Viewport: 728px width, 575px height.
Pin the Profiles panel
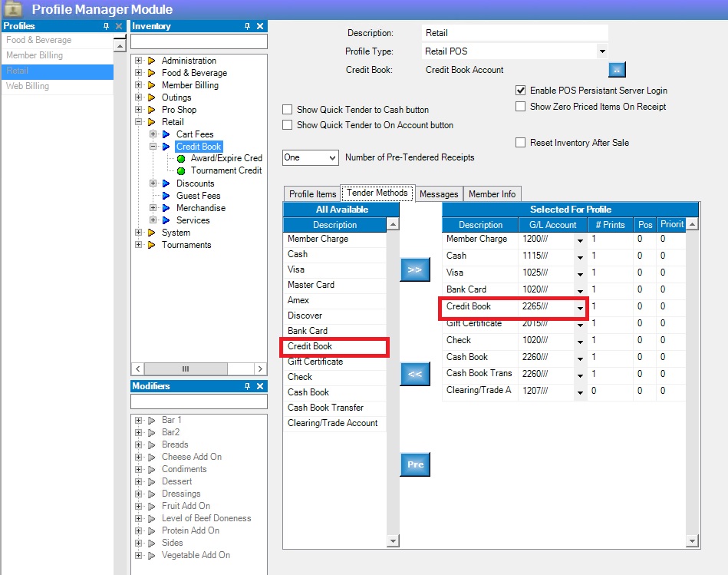point(107,26)
